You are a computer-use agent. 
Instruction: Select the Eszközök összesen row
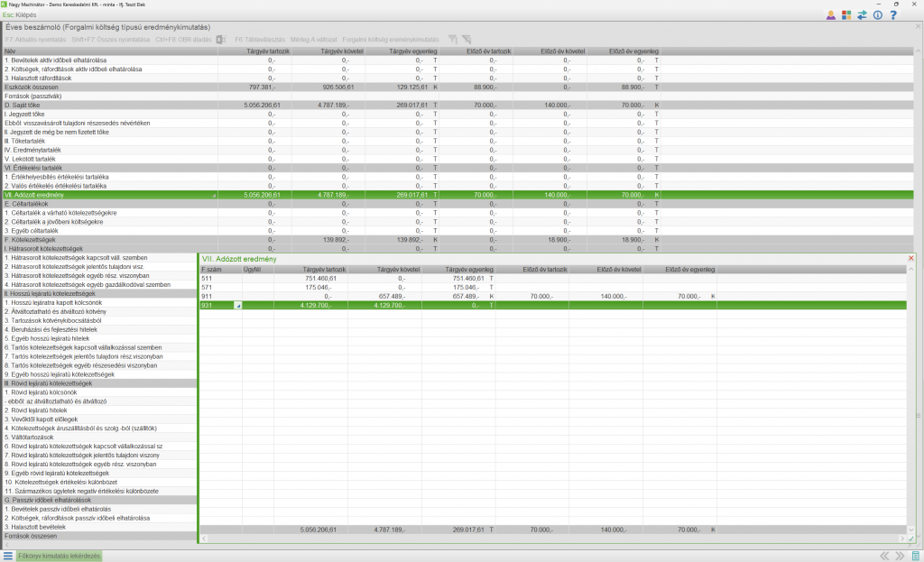[457, 88]
